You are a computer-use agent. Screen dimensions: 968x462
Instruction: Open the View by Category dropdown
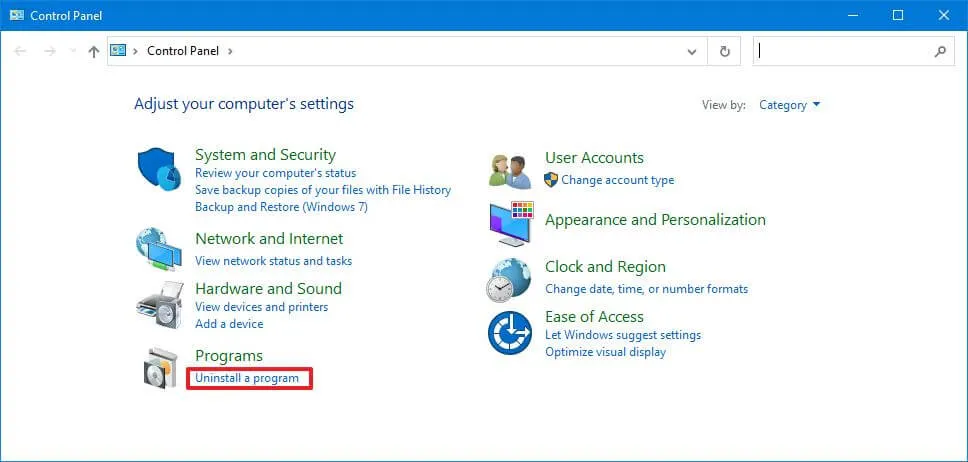(x=789, y=105)
